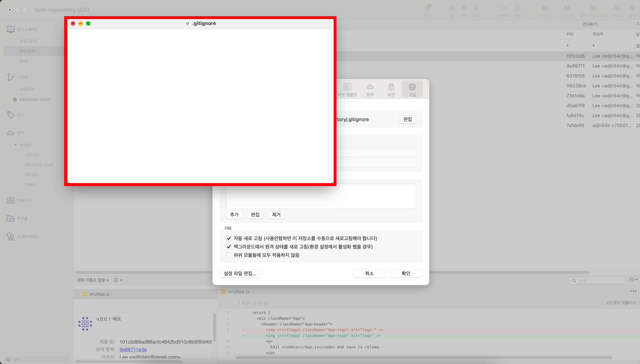Click Show in Finder (파인더에서 보기) icon
Viewport: 640px width, 364px height.
593,8
